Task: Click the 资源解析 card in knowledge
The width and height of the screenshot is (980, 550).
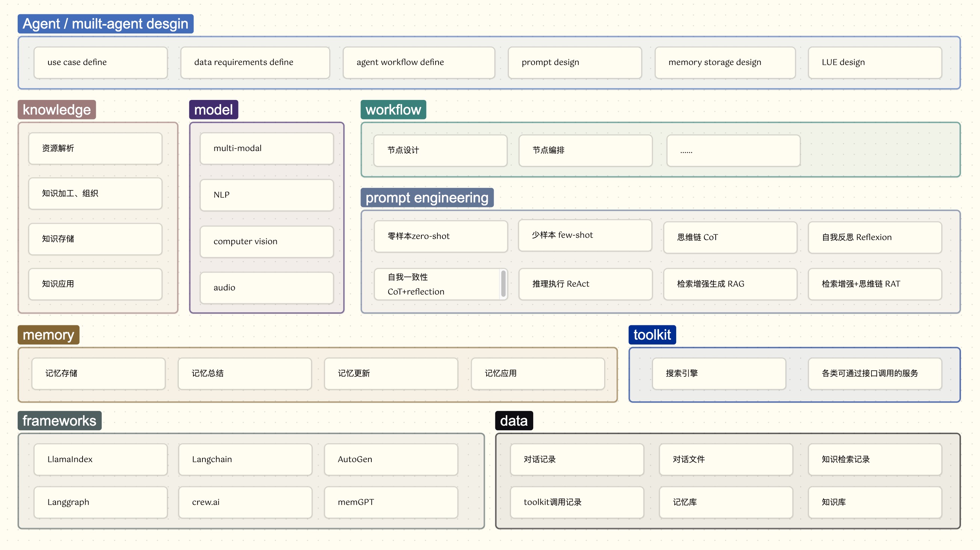Action: tap(95, 148)
